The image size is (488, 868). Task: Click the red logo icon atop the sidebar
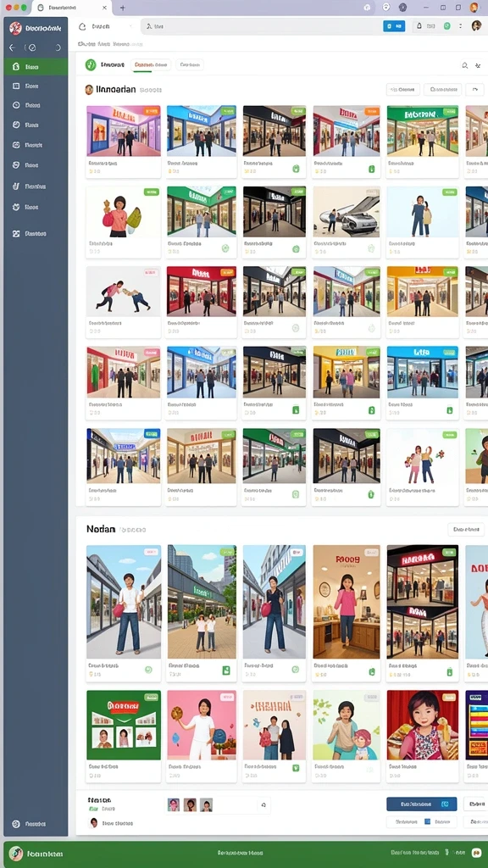[x=15, y=28]
